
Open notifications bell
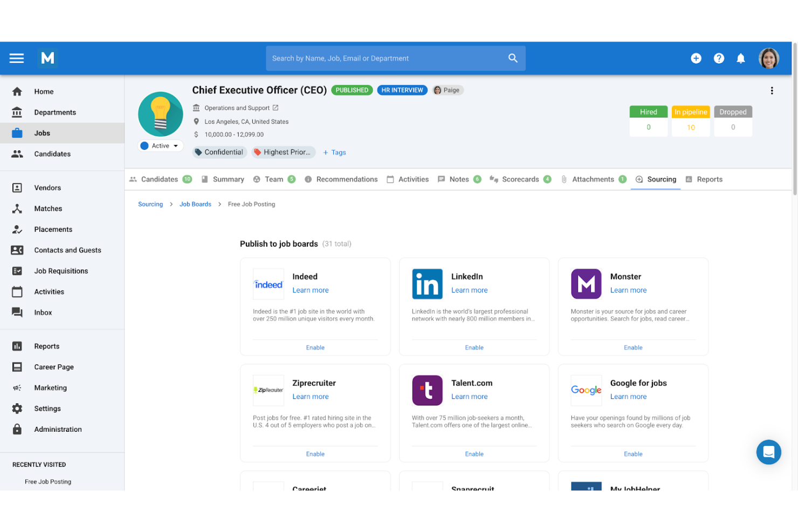coord(741,58)
